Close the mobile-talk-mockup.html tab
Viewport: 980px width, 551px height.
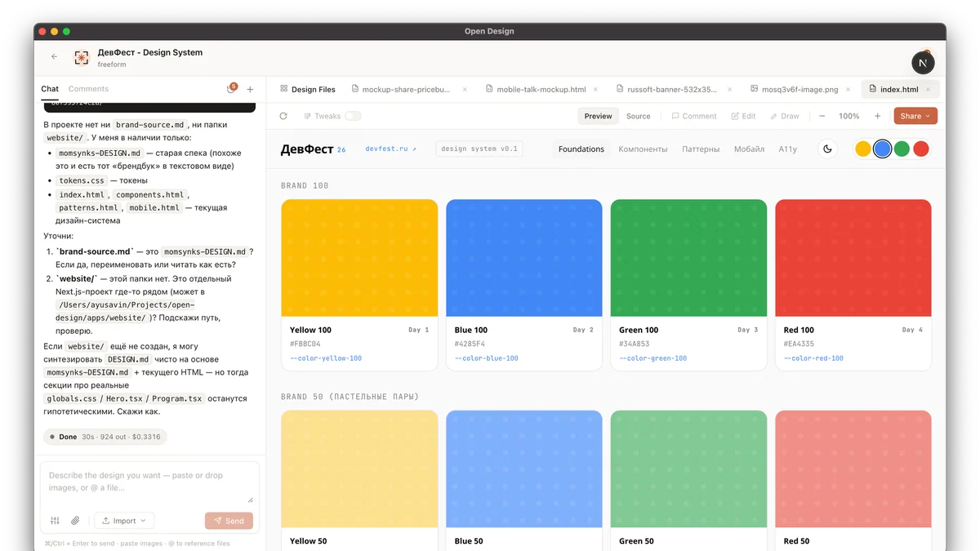(597, 90)
